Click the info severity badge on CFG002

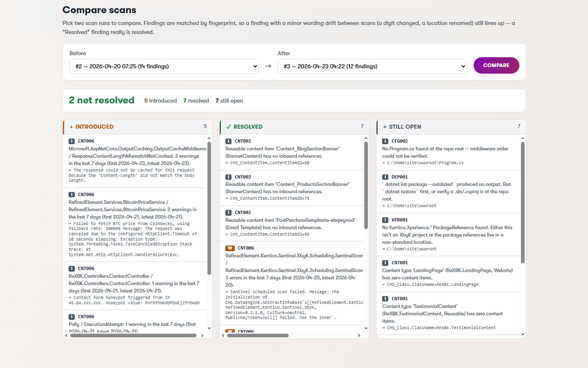(x=385, y=141)
